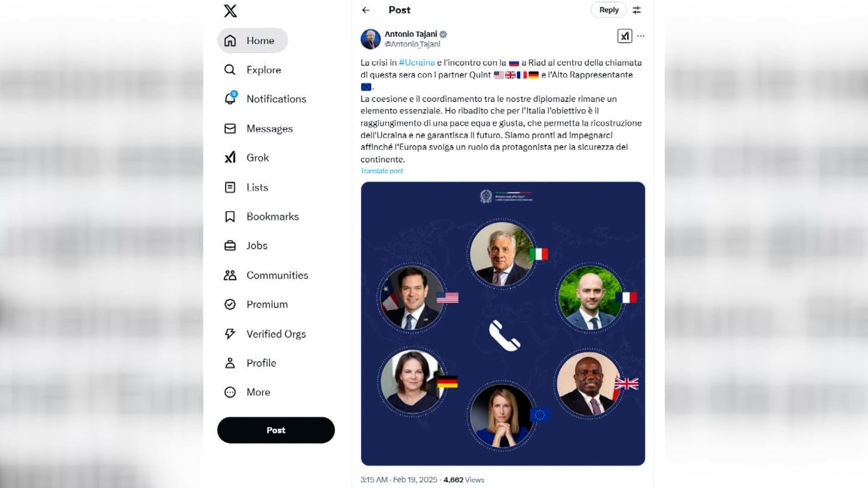868x488 pixels.
Task: Open the three-dot post options menu
Action: (x=641, y=36)
